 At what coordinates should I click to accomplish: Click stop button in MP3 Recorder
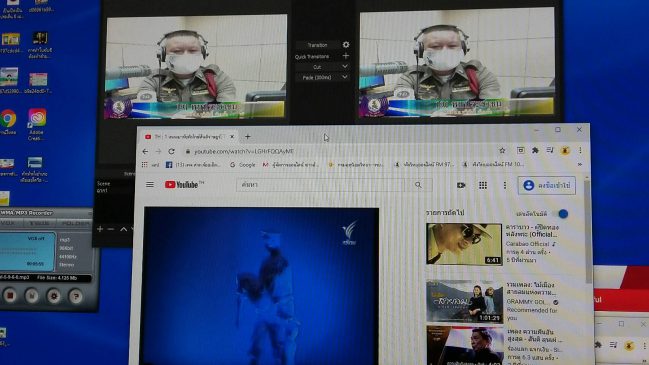point(10,295)
